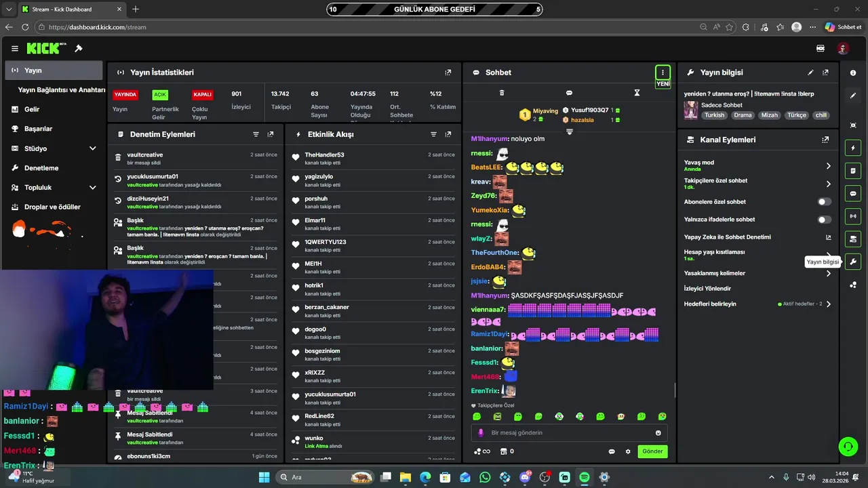Click vaultcreative message deleted entry

[196, 159]
